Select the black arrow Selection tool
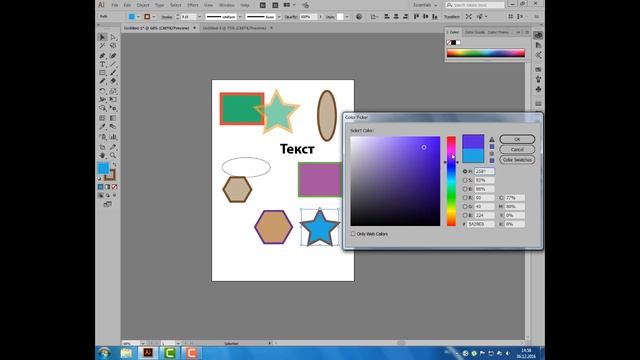The width and height of the screenshot is (640, 360). point(102,37)
